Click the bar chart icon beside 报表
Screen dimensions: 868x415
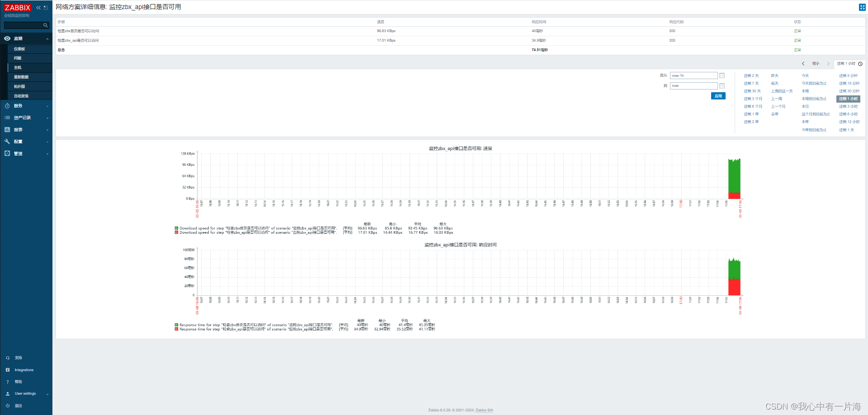[x=7, y=130]
